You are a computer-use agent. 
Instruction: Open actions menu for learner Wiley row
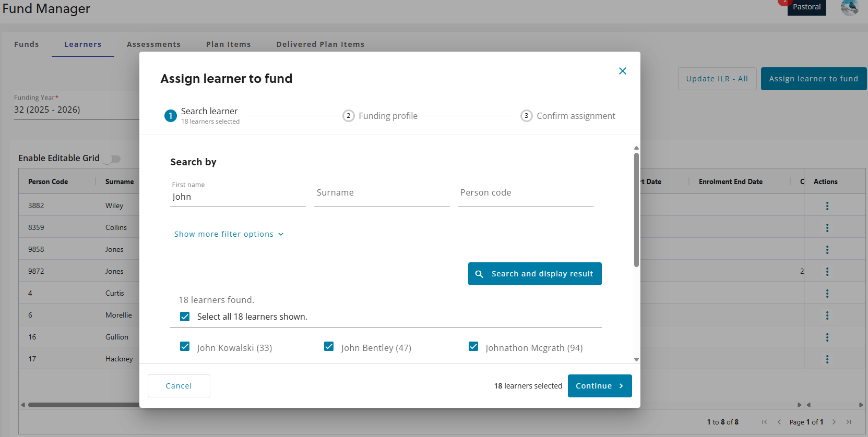(827, 206)
